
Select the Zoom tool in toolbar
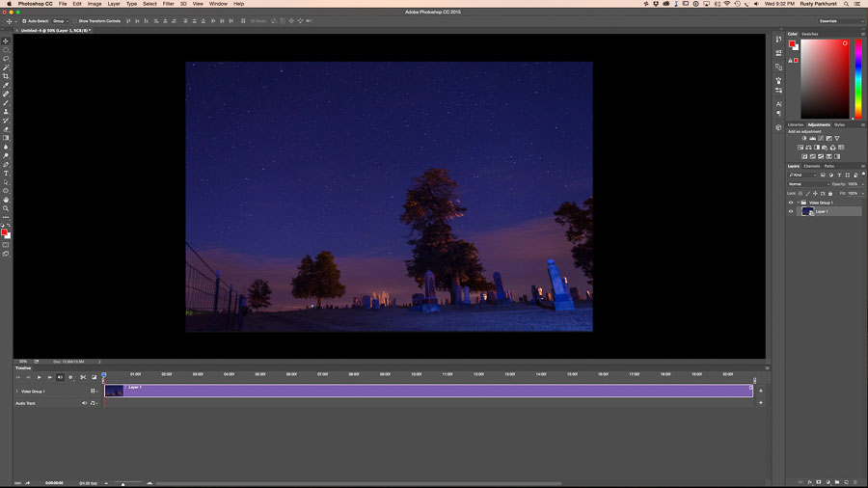click(6, 208)
